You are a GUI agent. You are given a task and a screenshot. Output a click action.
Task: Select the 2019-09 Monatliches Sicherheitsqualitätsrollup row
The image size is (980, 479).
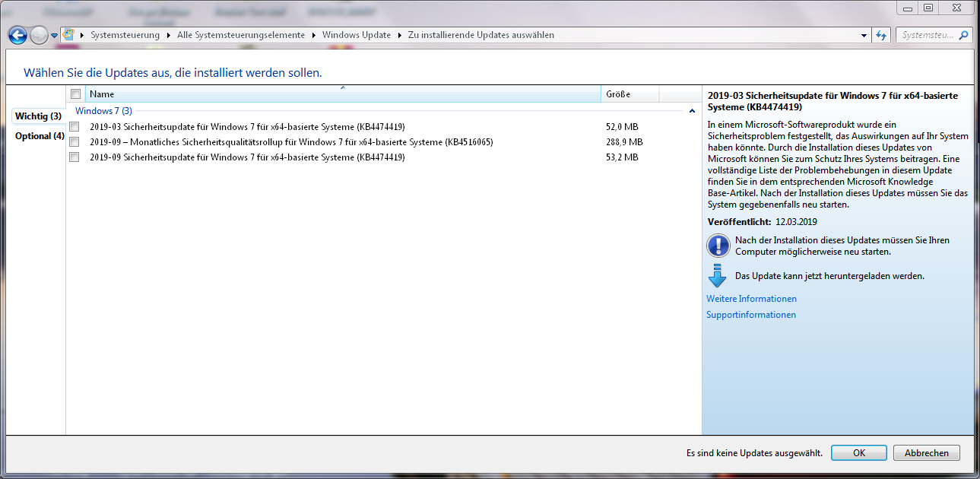pyautogui.click(x=291, y=142)
